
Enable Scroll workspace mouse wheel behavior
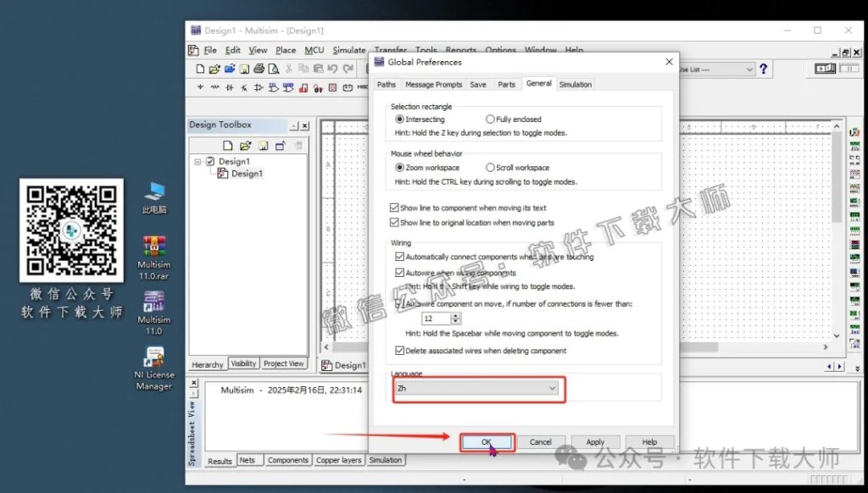click(489, 167)
